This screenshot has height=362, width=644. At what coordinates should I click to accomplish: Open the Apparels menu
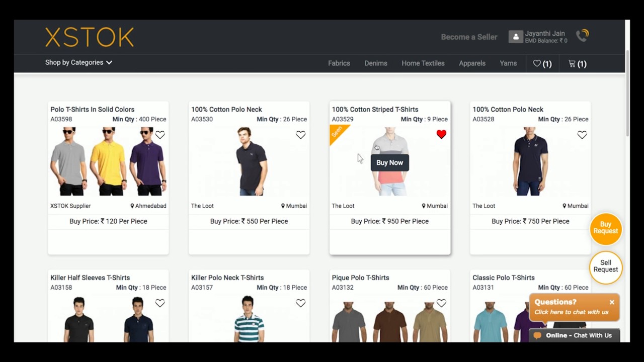tap(472, 63)
